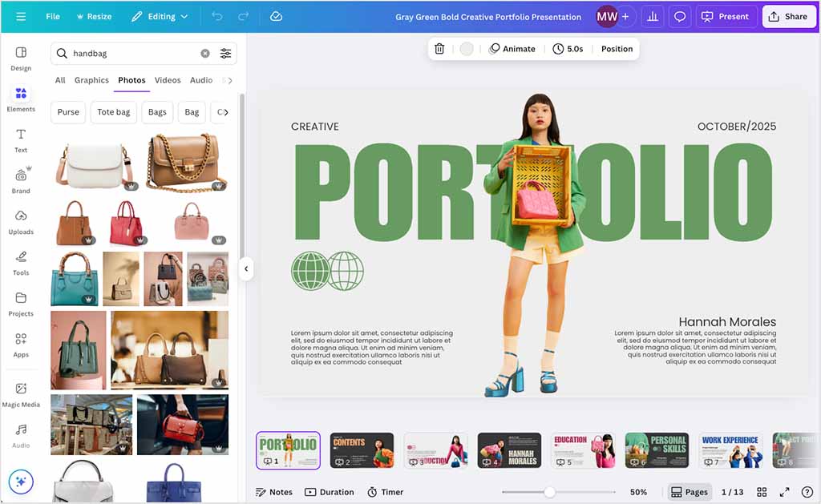Click the search magnifier icon
The height and width of the screenshot is (504, 821).
click(x=62, y=54)
